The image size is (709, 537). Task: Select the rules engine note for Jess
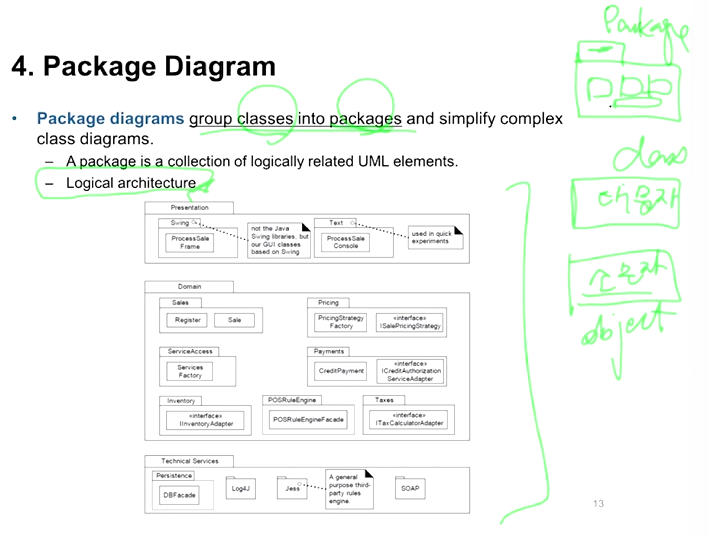(347, 489)
